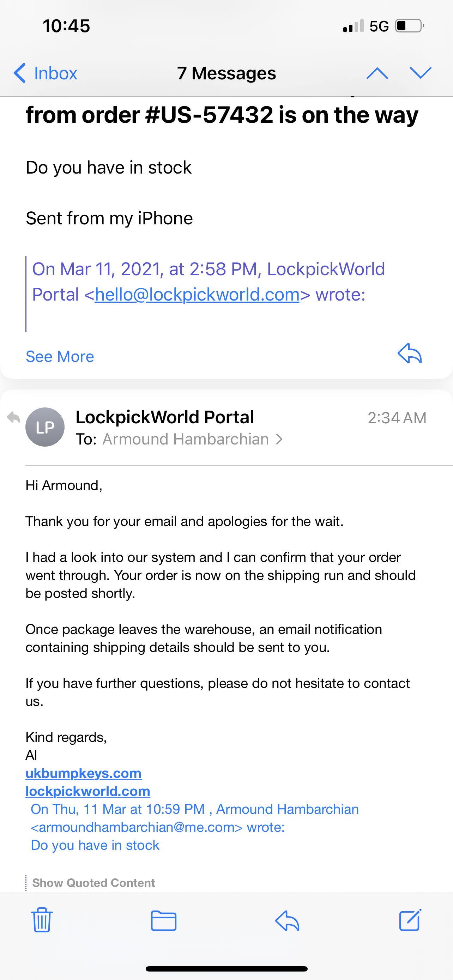Open the move-to-folder icon

(164, 921)
